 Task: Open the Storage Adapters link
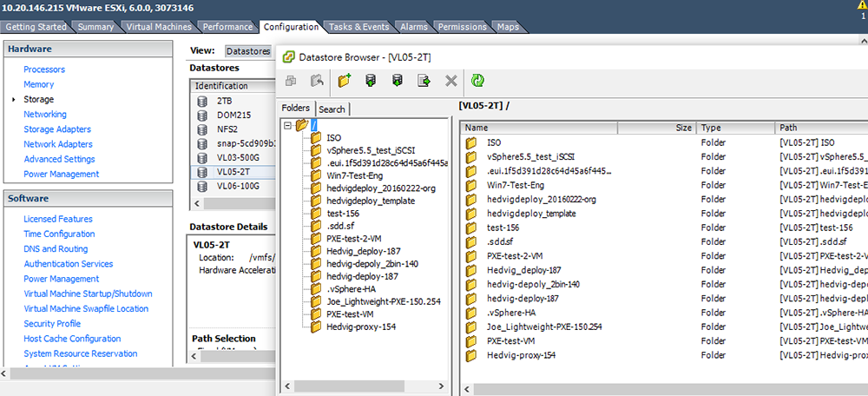tap(57, 129)
